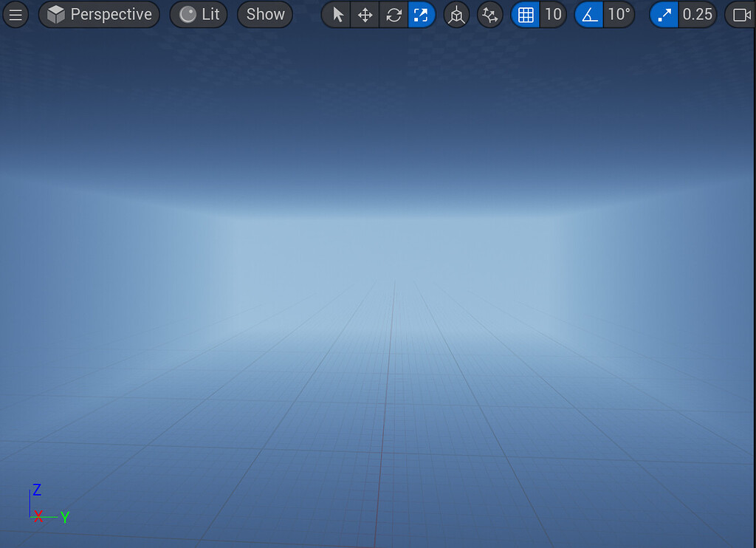756x548 pixels.
Task: Select the object selection tool
Action: click(x=336, y=14)
